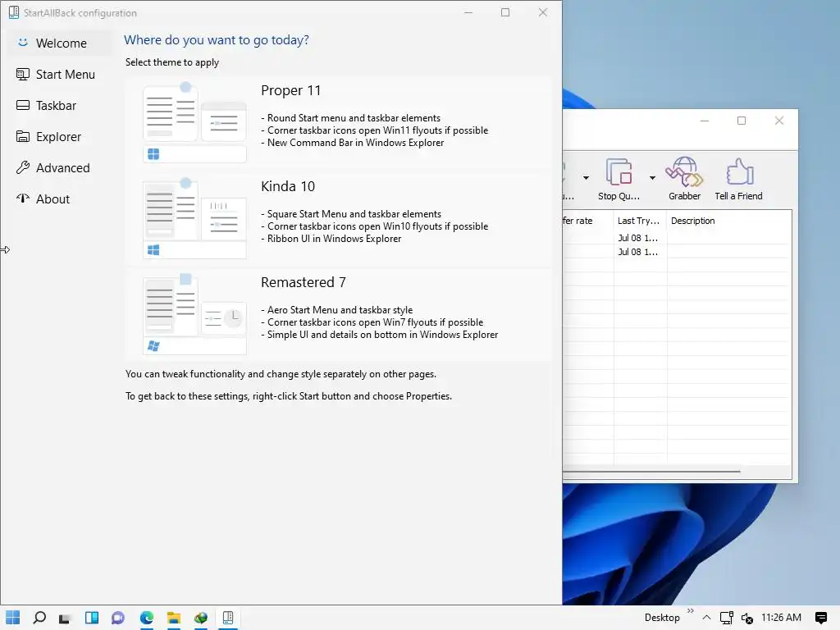Open taskbar Search magnifier
Viewport: 840px width, 630px height.
coord(39,618)
